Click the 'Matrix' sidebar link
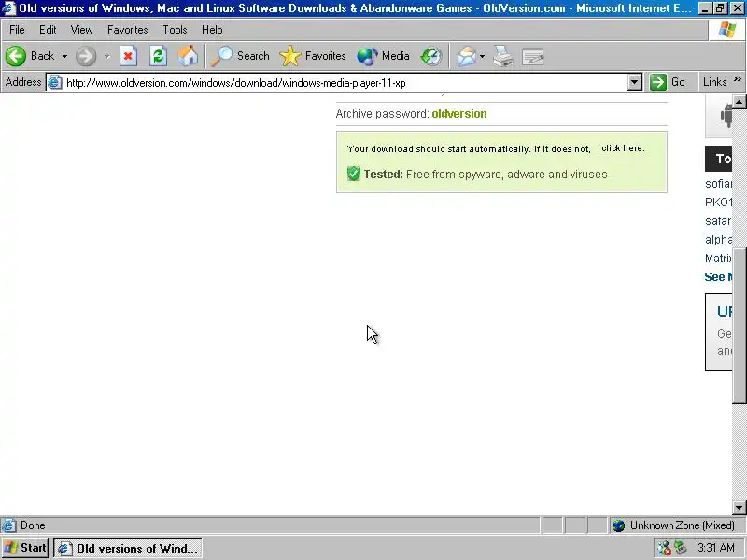The width and height of the screenshot is (747, 560). 718,259
